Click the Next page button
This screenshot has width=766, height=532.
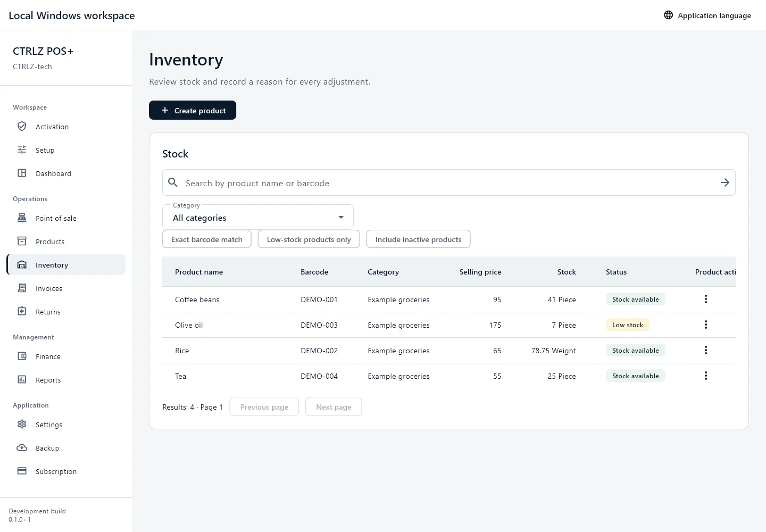click(334, 407)
